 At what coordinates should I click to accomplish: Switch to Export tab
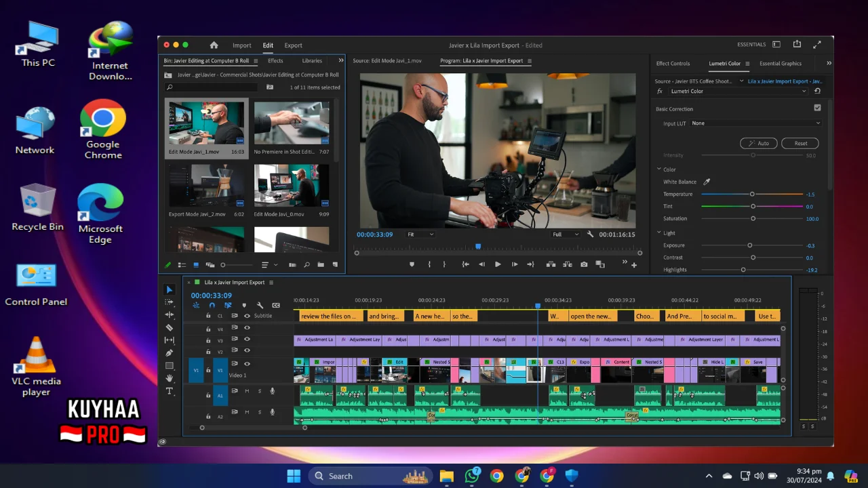click(293, 45)
